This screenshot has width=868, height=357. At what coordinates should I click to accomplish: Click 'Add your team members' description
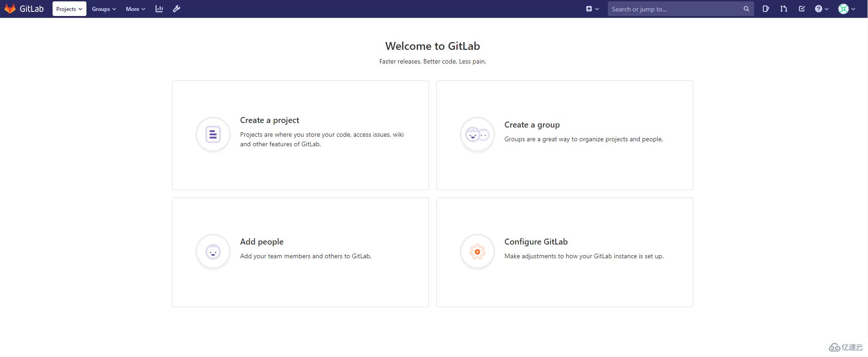tap(305, 256)
